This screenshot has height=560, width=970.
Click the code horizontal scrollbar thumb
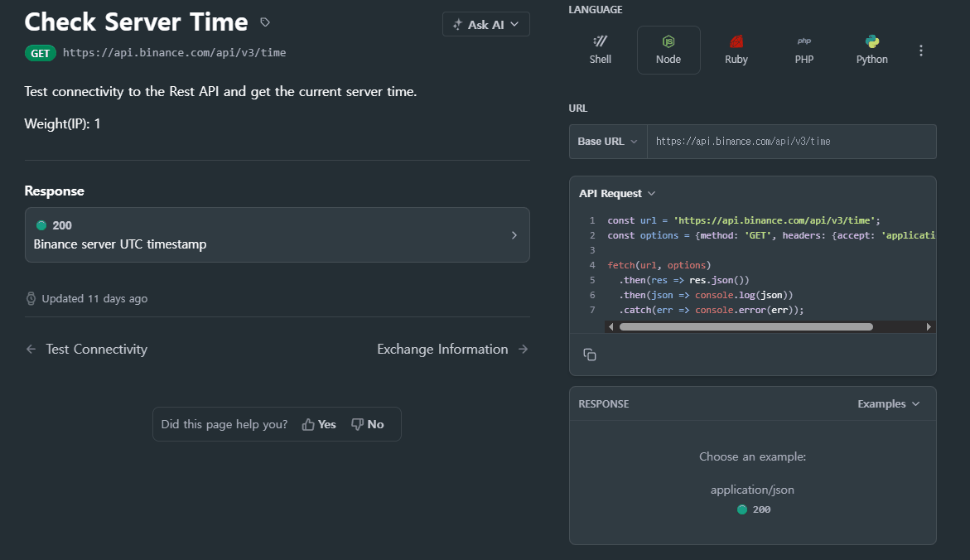tap(746, 327)
